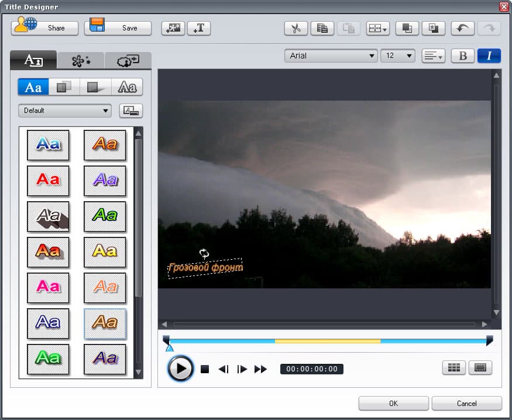The image size is (512, 420).
Task: Open the Arial font dropdown
Action: pos(331,56)
